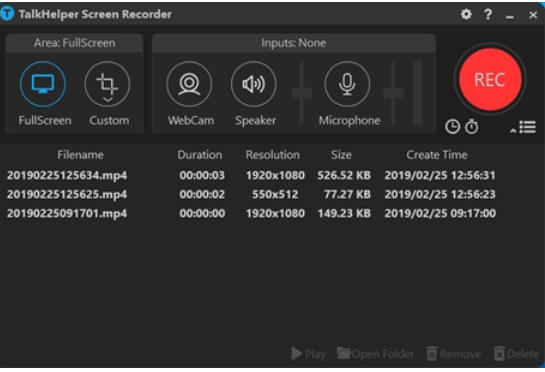This screenshot has width=545, height=372.
Task: Select FullScreen recording area
Action: click(43, 84)
